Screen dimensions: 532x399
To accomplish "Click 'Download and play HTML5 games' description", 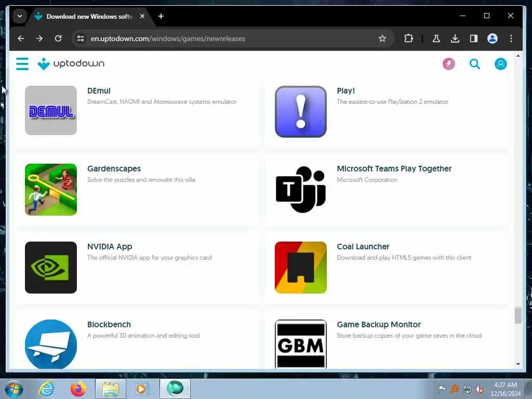I will coord(404,258).
